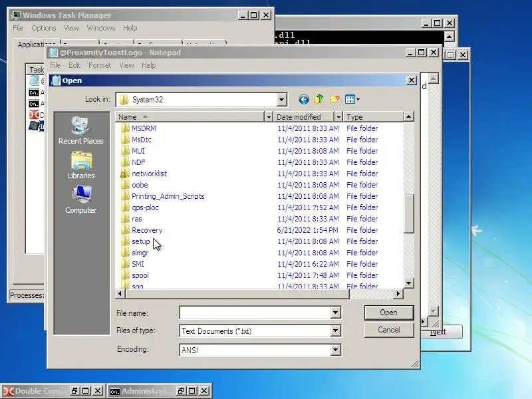532x399 pixels.
Task: Open Task Manager's Help menu
Action: pyautogui.click(x=130, y=28)
